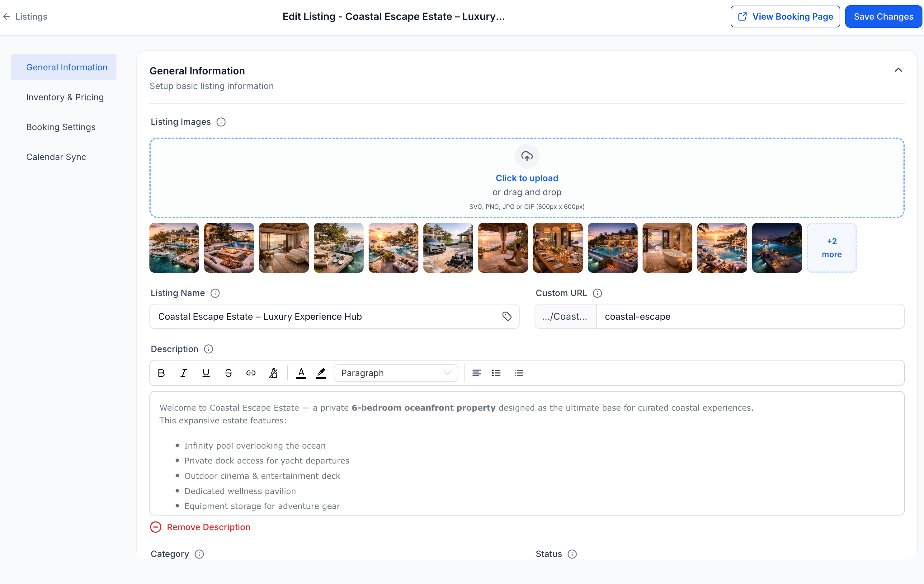Image resolution: width=924 pixels, height=584 pixels.
Task: Toggle bold formatting in description toolbar
Action: click(161, 373)
